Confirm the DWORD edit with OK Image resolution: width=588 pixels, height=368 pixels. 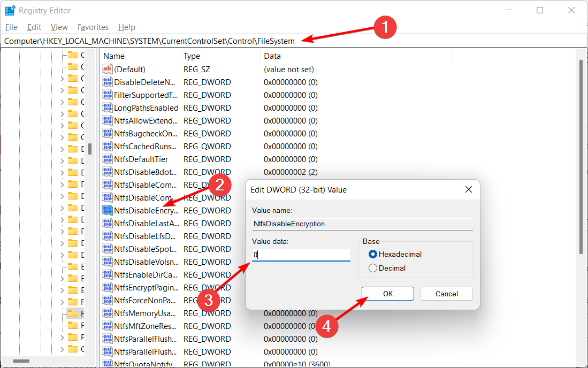pyautogui.click(x=388, y=294)
